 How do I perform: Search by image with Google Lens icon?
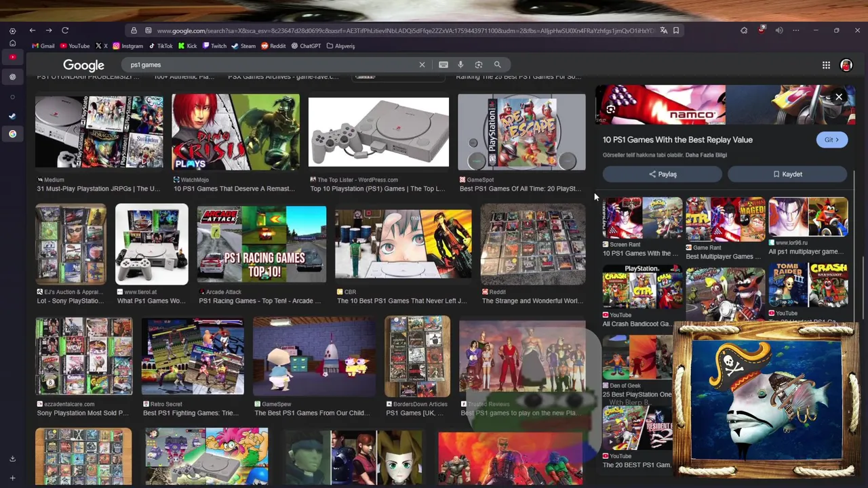click(479, 64)
